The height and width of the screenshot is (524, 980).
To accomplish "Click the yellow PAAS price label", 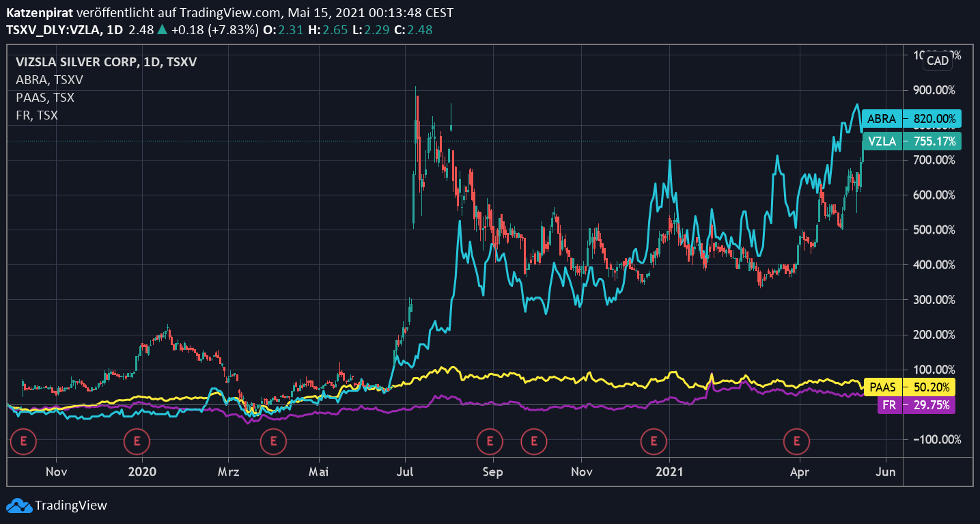I will click(882, 387).
